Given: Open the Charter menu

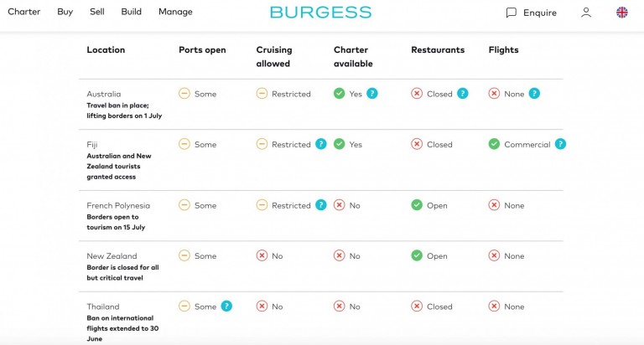Looking at the screenshot, I should click(23, 12).
